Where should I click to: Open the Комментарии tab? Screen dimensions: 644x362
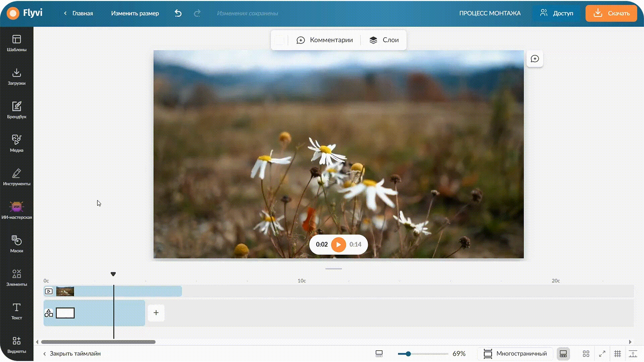324,40
